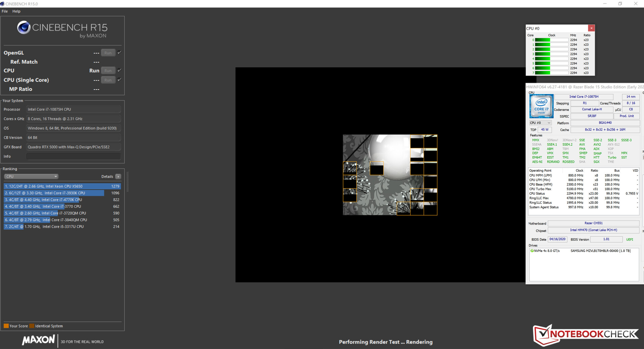Image resolution: width=644 pixels, height=349 pixels.
Task: Select ranking row Intel Core i7-3770 CPU
Action: point(62,207)
